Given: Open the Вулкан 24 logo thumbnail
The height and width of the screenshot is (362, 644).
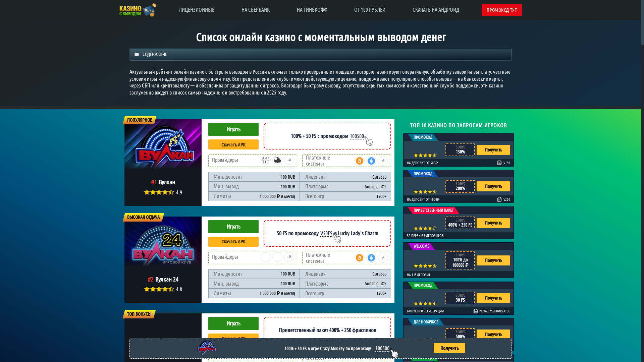Looking at the screenshot, I should (163, 241).
